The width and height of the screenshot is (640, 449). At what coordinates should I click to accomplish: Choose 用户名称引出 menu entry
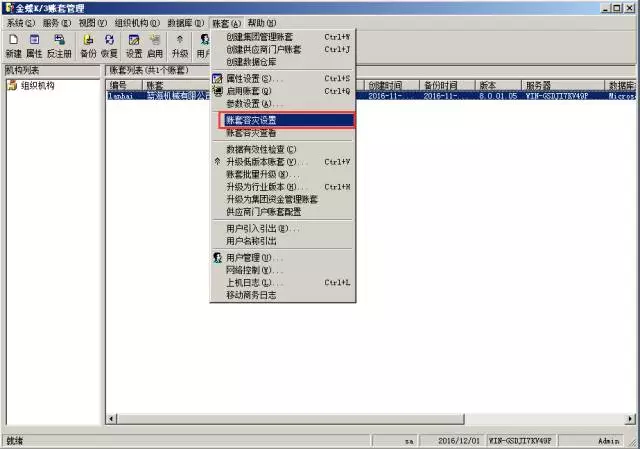282,241
